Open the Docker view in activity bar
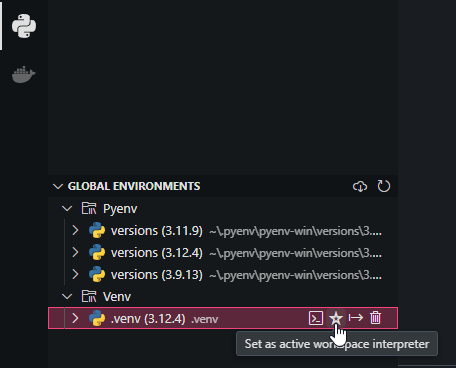This screenshot has width=456, height=368. tap(24, 75)
